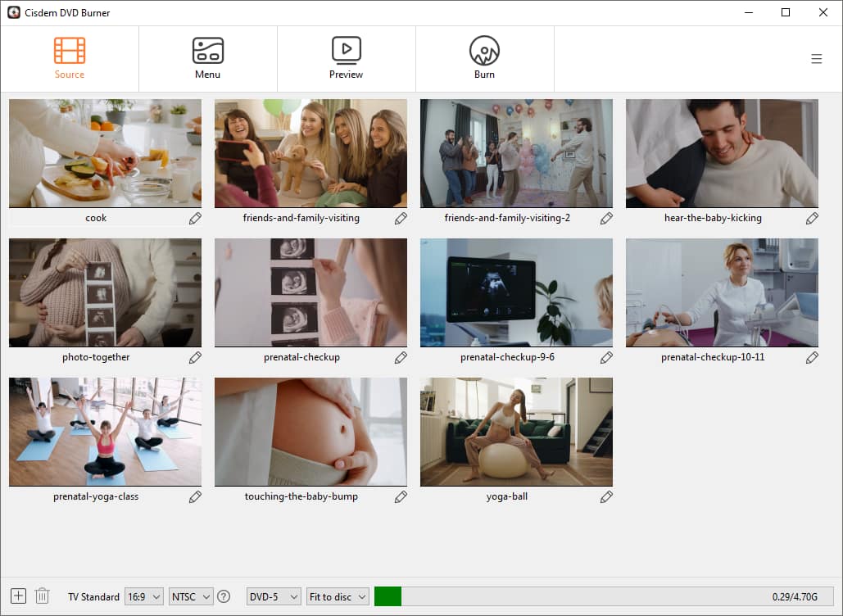Image resolution: width=843 pixels, height=616 pixels.
Task: Open the 16:9 aspect ratio dropdown
Action: click(x=143, y=596)
